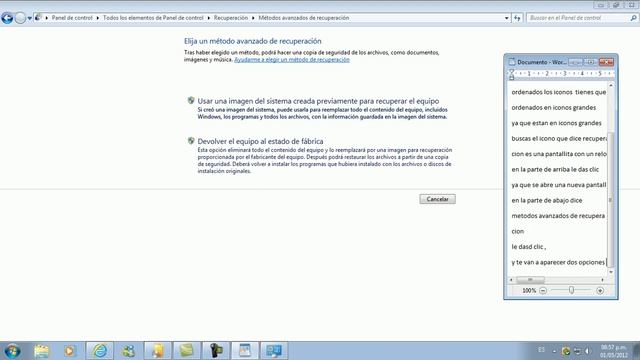Click WordPad horizontal scrollbar right arrow
This screenshot has height=360, width=640.
coord(602,280)
